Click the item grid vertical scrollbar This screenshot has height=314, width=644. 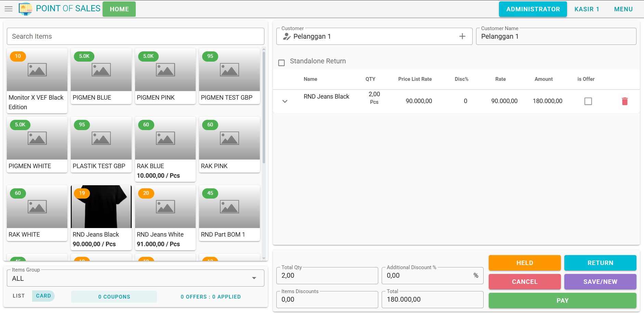click(x=263, y=106)
